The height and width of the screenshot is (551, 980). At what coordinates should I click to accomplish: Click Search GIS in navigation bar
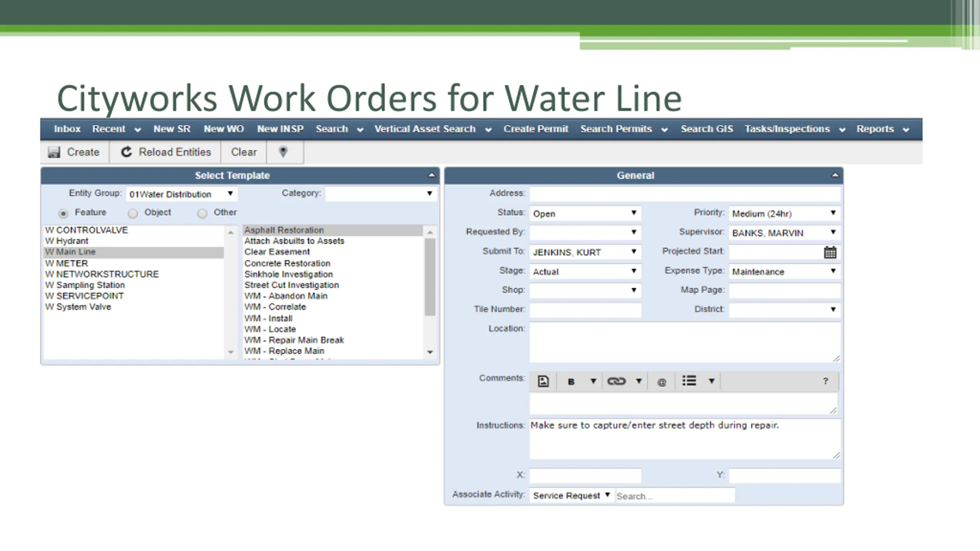pos(707,129)
